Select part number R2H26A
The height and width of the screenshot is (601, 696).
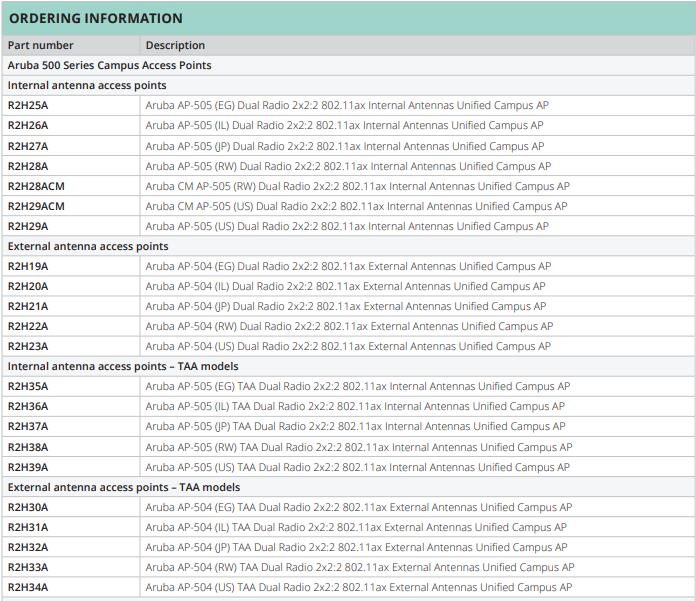point(28,126)
